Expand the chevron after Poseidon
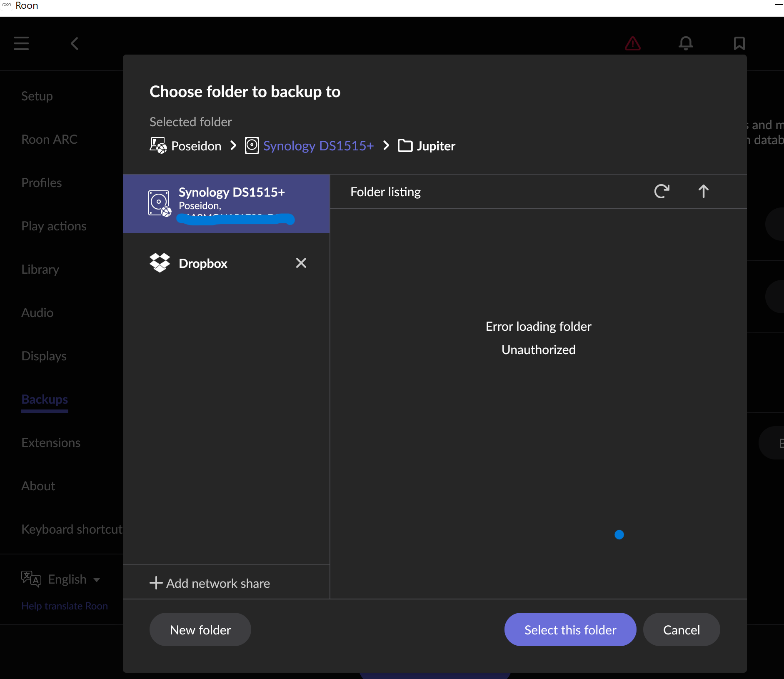The width and height of the screenshot is (784, 679). click(x=233, y=145)
